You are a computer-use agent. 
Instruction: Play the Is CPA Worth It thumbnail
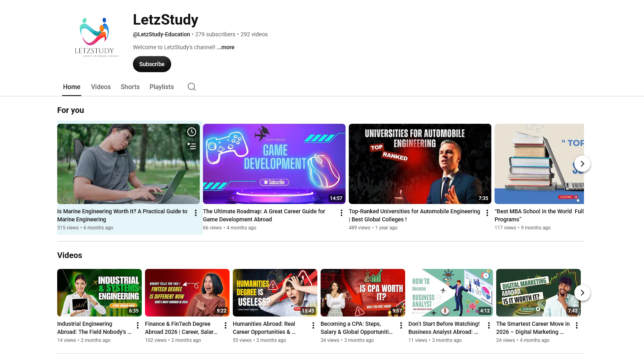tap(363, 293)
